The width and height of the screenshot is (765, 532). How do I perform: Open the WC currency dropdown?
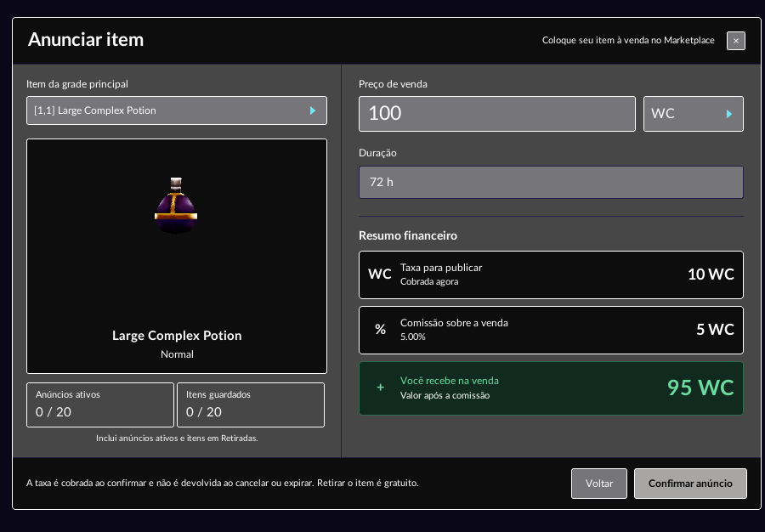point(694,114)
